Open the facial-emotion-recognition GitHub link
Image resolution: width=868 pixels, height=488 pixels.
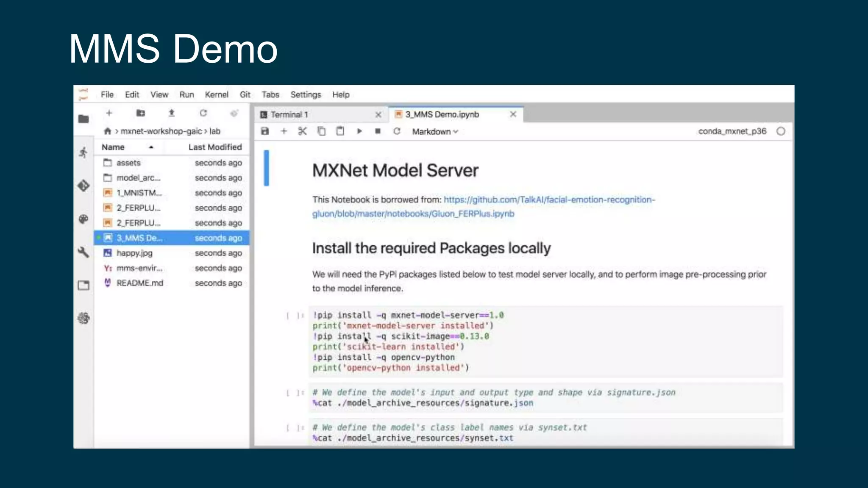click(x=484, y=206)
